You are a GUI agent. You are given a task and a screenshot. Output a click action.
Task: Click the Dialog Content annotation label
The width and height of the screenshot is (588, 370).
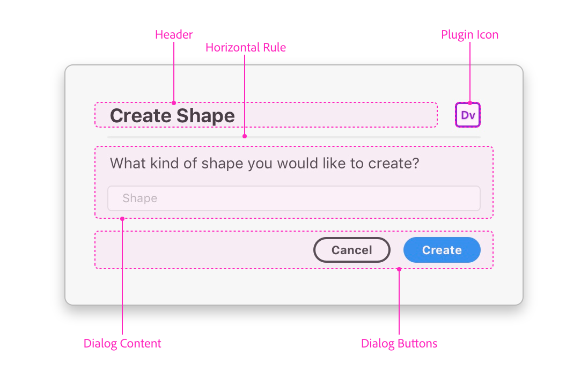(x=122, y=343)
